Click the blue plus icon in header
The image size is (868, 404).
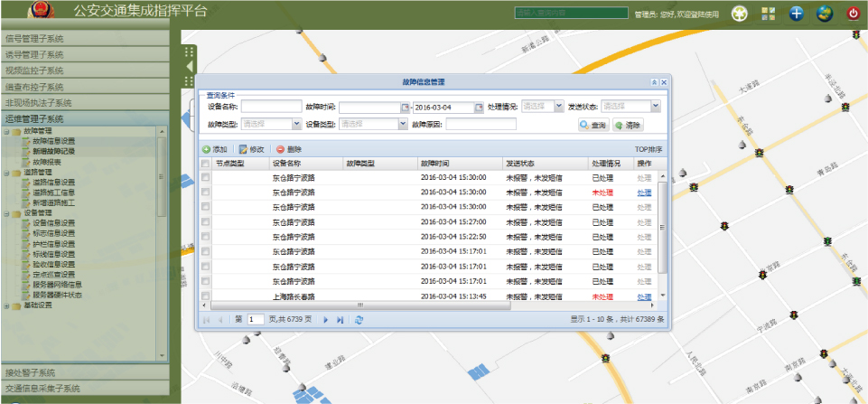pyautogui.click(x=796, y=14)
